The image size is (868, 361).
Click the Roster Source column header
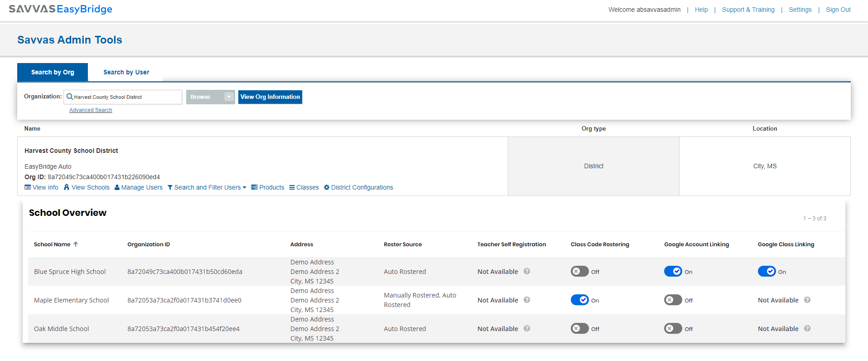pyautogui.click(x=403, y=244)
